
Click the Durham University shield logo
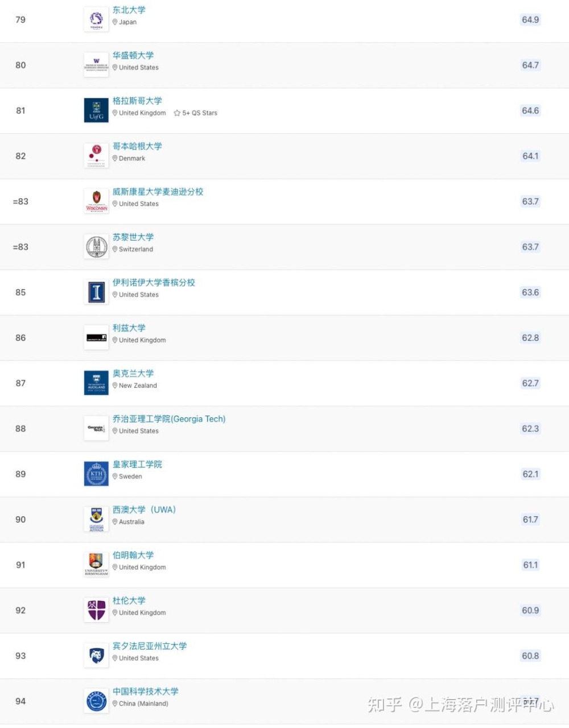[96, 610]
